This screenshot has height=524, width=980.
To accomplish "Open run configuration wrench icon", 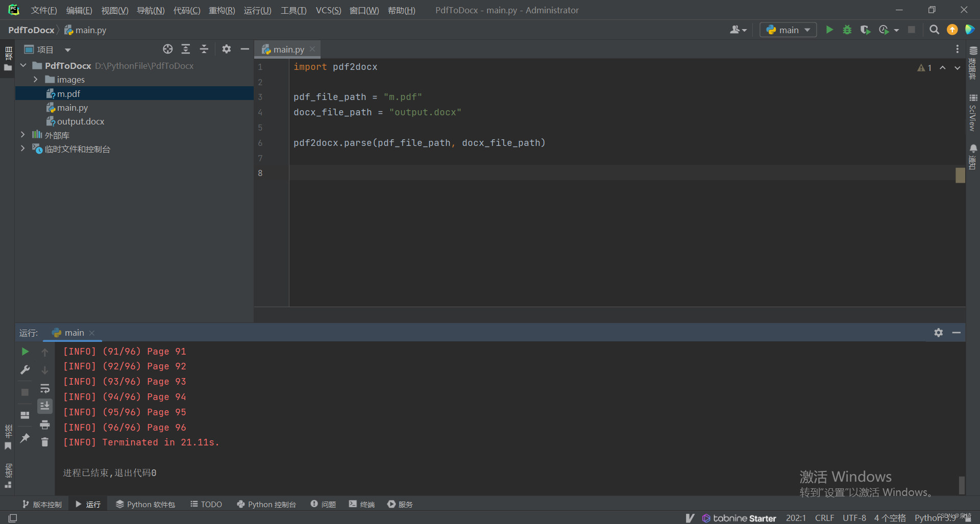I will [25, 370].
